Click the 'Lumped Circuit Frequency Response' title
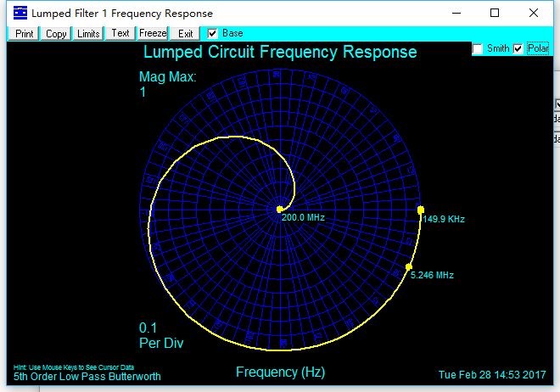The width and height of the screenshot is (560, 392). (x=280, y=52)
